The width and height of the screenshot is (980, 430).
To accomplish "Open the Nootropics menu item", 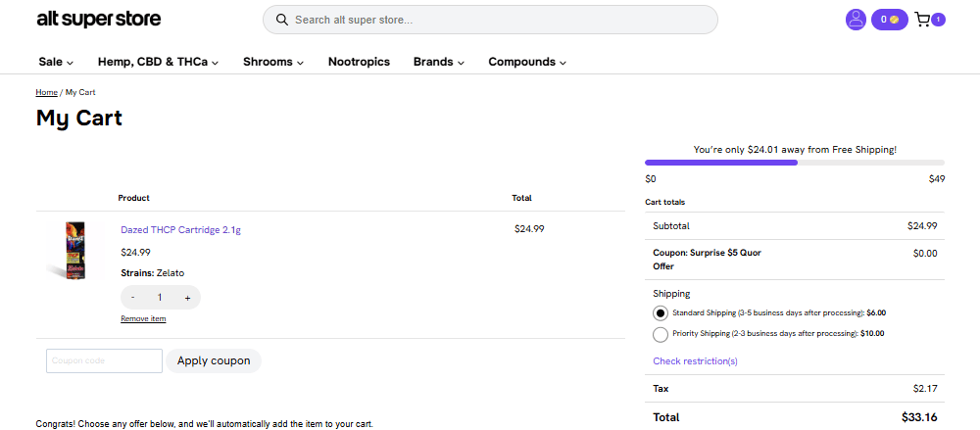I will 359,62.
